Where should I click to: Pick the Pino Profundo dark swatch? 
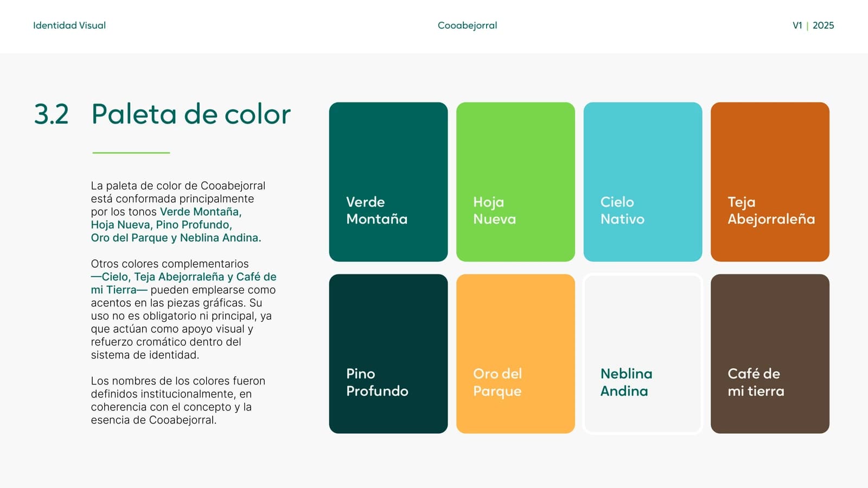click(388, 354)
